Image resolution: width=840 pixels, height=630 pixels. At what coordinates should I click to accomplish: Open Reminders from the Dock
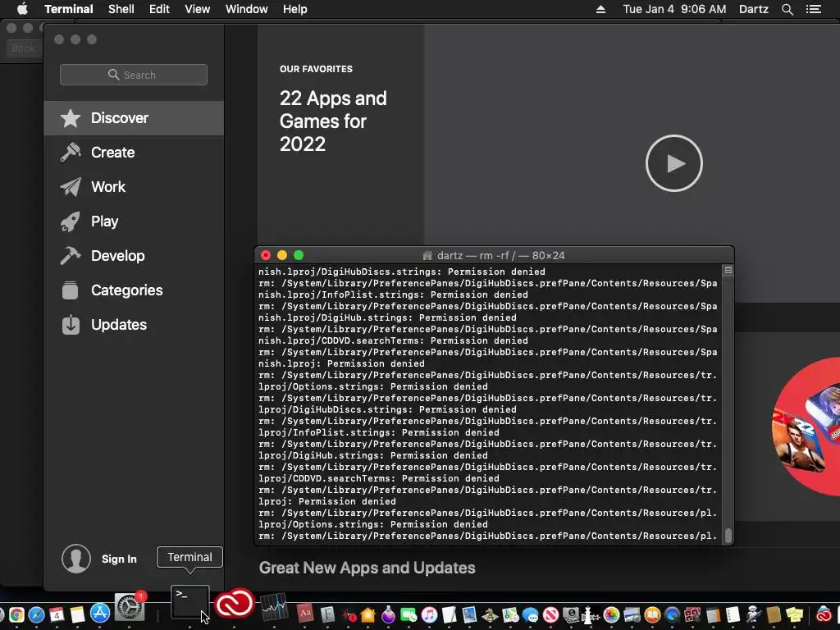click(x=733, y=614)
